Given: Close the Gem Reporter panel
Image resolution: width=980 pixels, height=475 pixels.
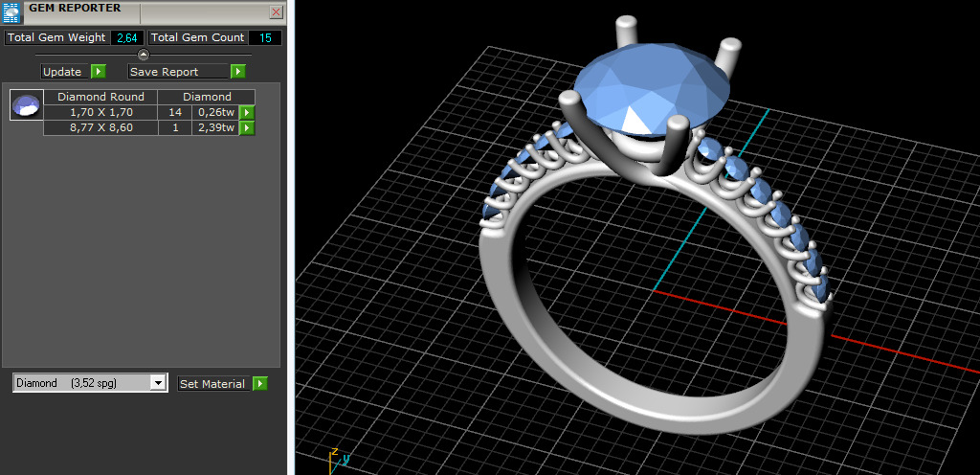Looking at the screenshot, I should point(276,11).
